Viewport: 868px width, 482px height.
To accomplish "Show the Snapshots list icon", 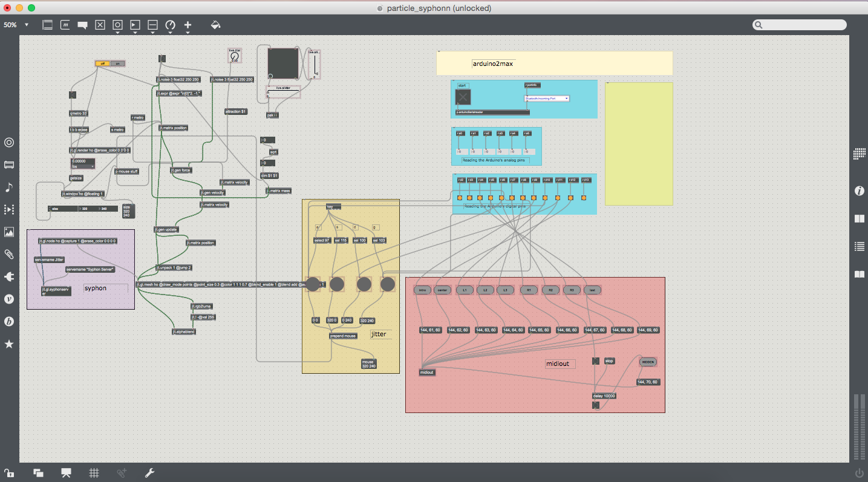I will coord(859,246).
